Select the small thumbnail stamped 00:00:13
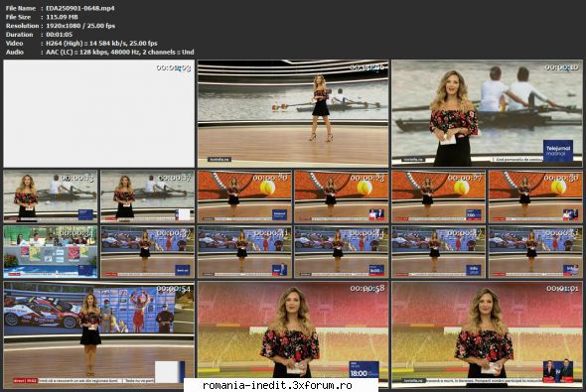 51,196
